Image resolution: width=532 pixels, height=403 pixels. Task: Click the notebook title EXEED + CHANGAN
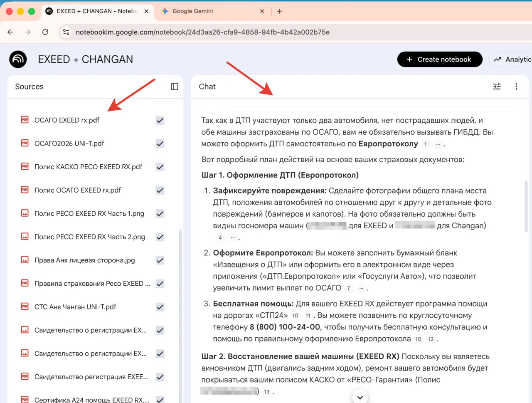pos(86,59)
